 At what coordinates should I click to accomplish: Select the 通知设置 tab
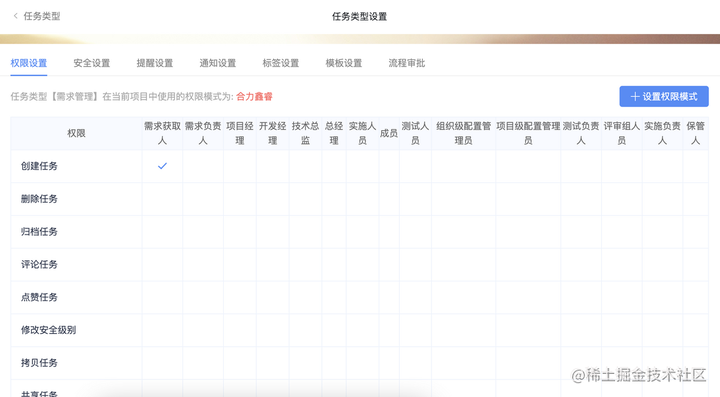click(x=218, y=63)
